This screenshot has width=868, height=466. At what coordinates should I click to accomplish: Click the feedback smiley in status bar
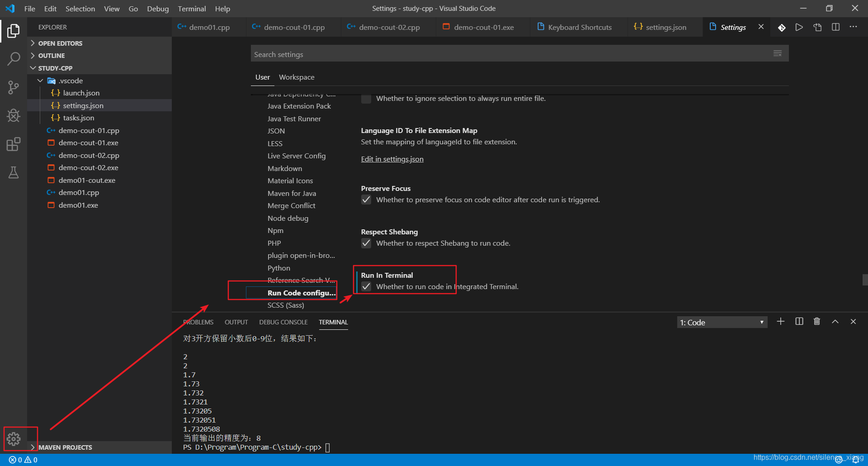pos(839,460)
